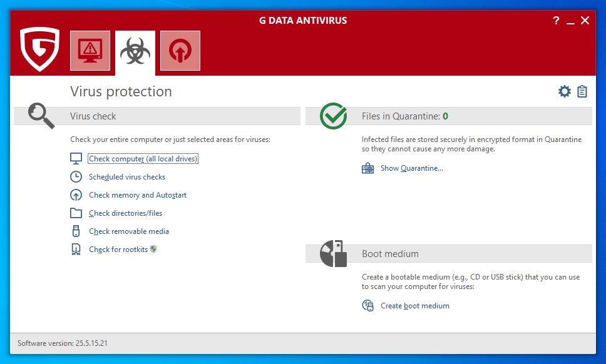Click the Virus protection page title

121,91
